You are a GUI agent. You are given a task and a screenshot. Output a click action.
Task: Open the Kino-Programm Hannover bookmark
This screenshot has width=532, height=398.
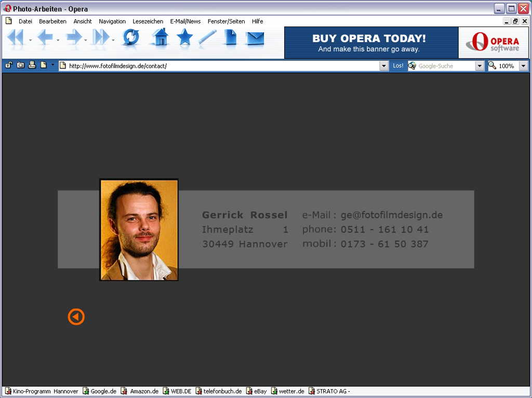point(42,391)
